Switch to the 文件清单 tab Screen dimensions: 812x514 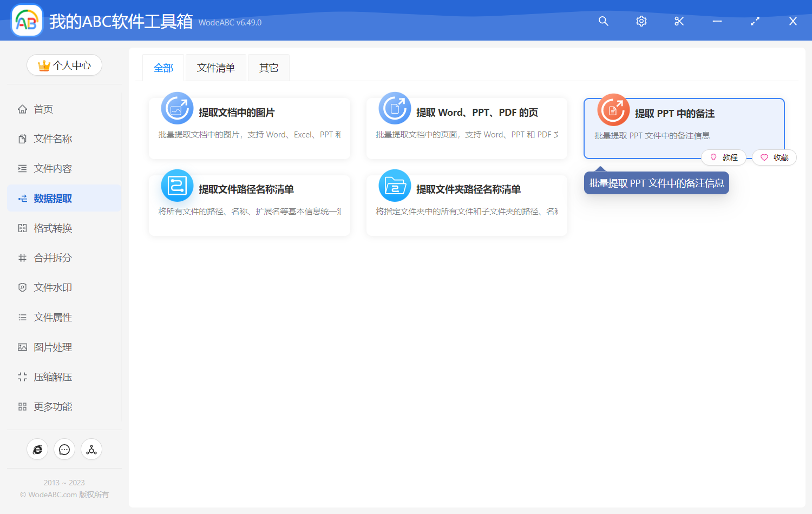(216, 68)
